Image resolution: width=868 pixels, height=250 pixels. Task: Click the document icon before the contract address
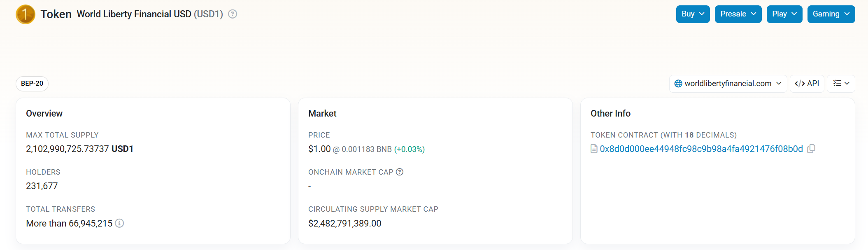click(x=594, y=149)
